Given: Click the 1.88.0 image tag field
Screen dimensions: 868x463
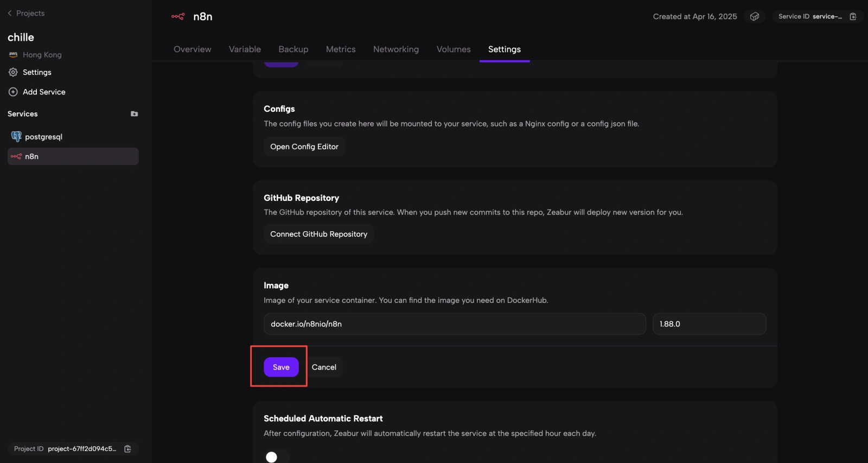Looking at the screenshot, I should coord(709,324).
